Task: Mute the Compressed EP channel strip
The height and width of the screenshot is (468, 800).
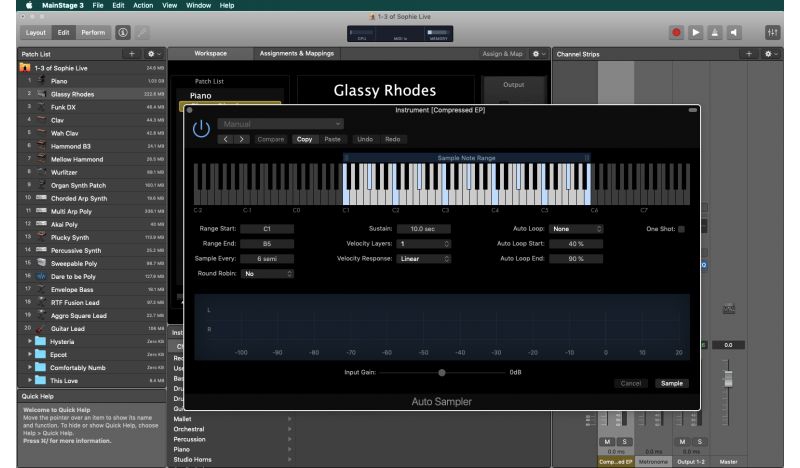Action: [x=607, y=442]
